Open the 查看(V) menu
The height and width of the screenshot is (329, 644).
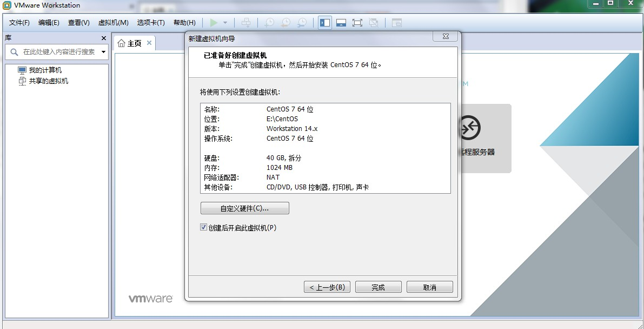(79, 23)
